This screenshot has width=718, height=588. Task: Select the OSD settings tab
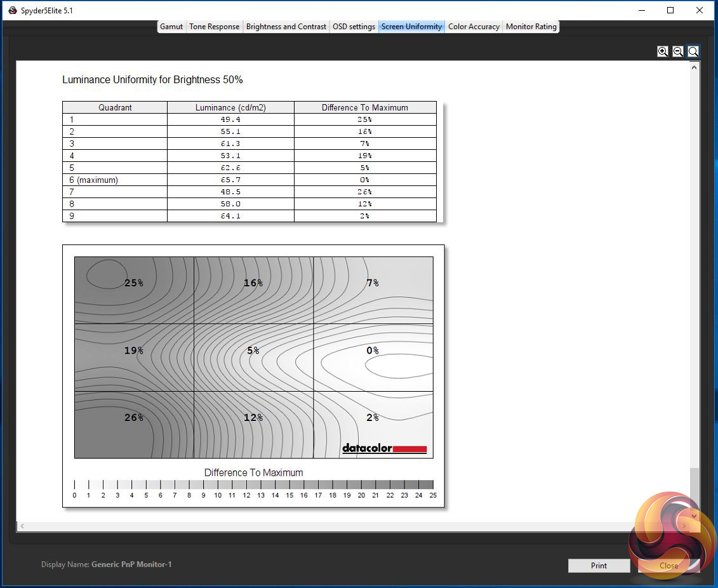point(354,27)
